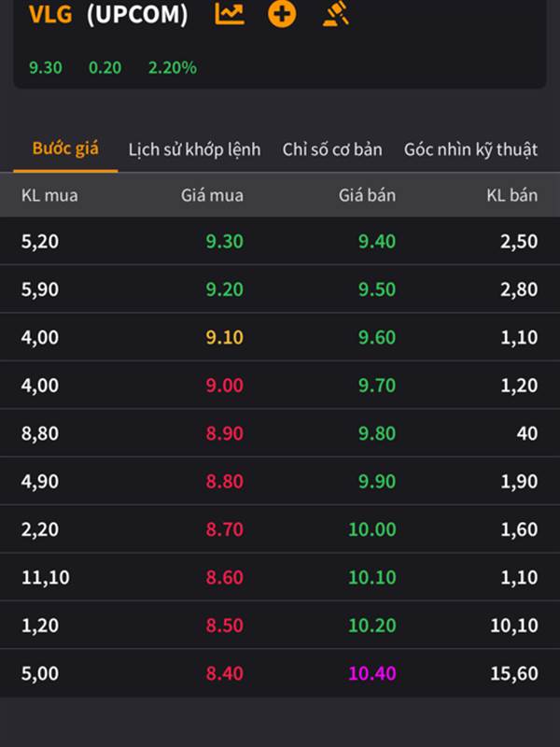Click the 9.30 best bid price

click(224, 241)
